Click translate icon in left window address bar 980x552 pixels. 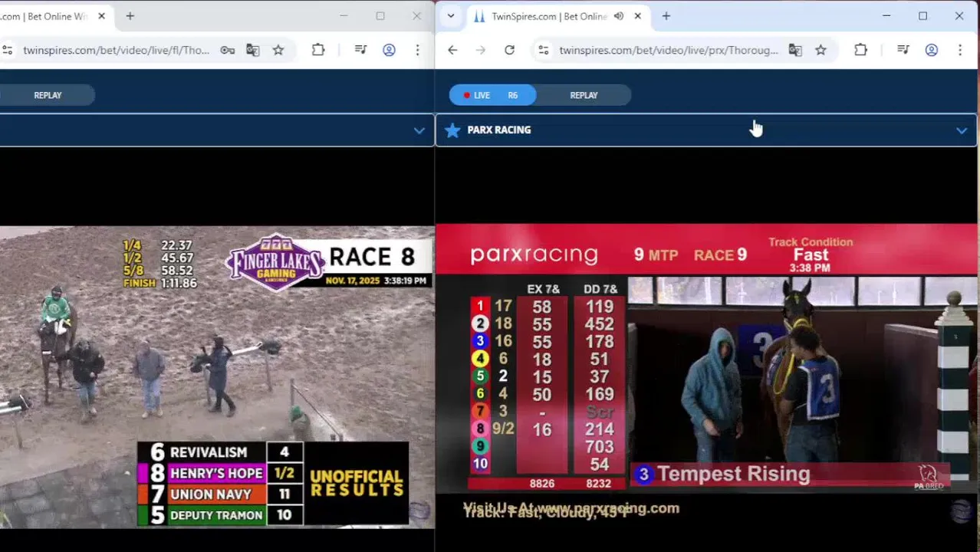(x=253, y=50)
